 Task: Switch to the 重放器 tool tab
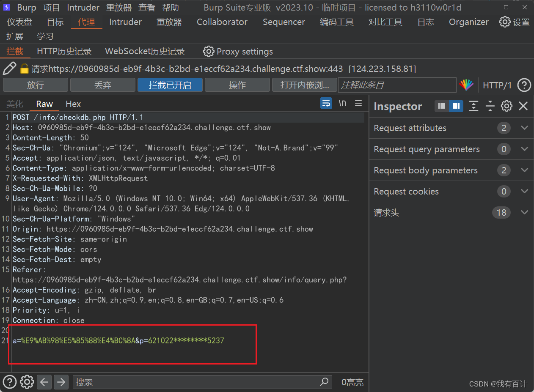click(169, 22)
